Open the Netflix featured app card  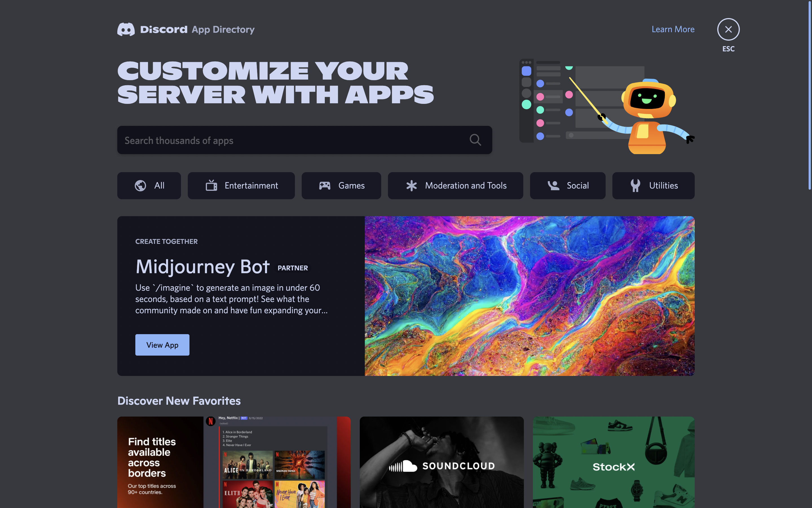pos(233,462)
